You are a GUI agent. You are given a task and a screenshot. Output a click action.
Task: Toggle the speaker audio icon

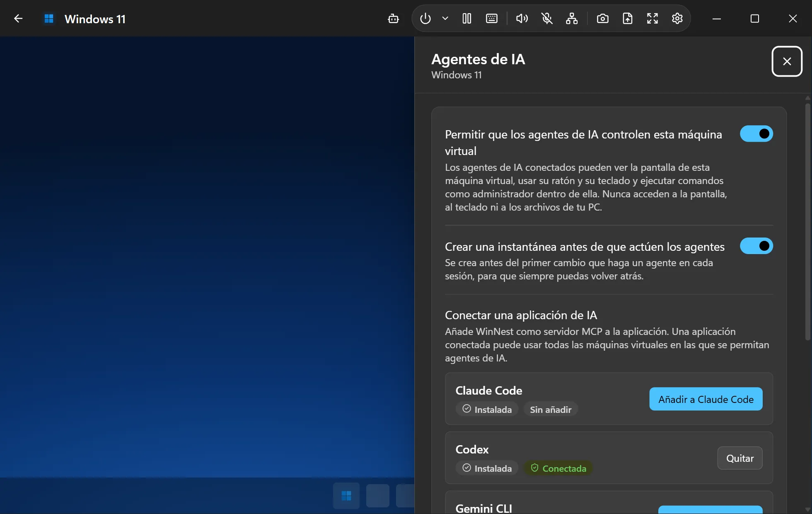(x=522, y=19)
